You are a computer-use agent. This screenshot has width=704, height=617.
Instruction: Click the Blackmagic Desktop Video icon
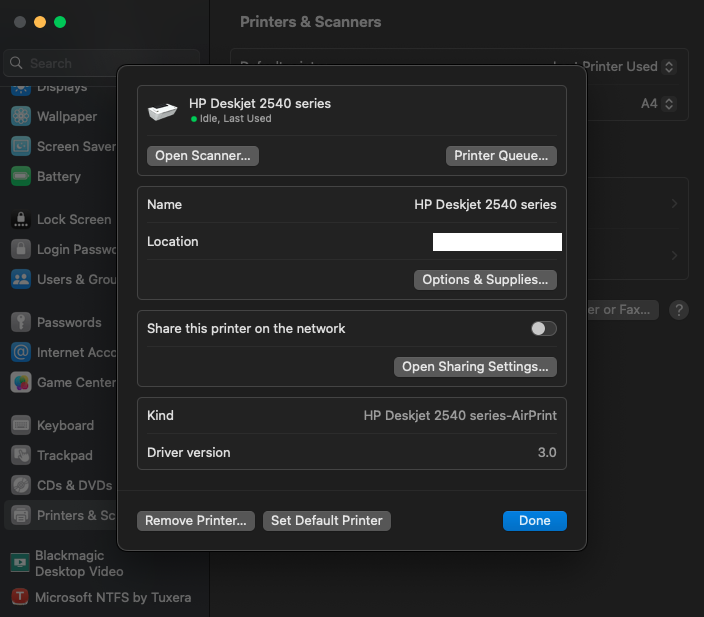(x=21, y=563)
